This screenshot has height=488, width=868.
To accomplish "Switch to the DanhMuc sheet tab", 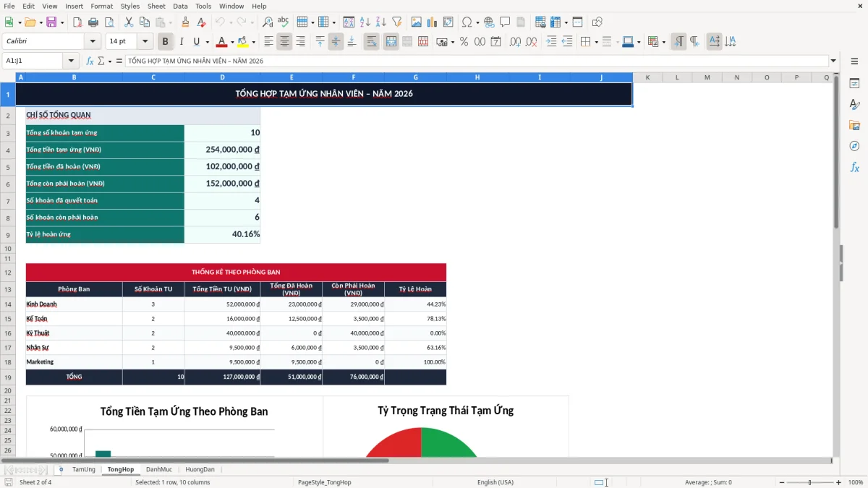I will pos(159,469).
